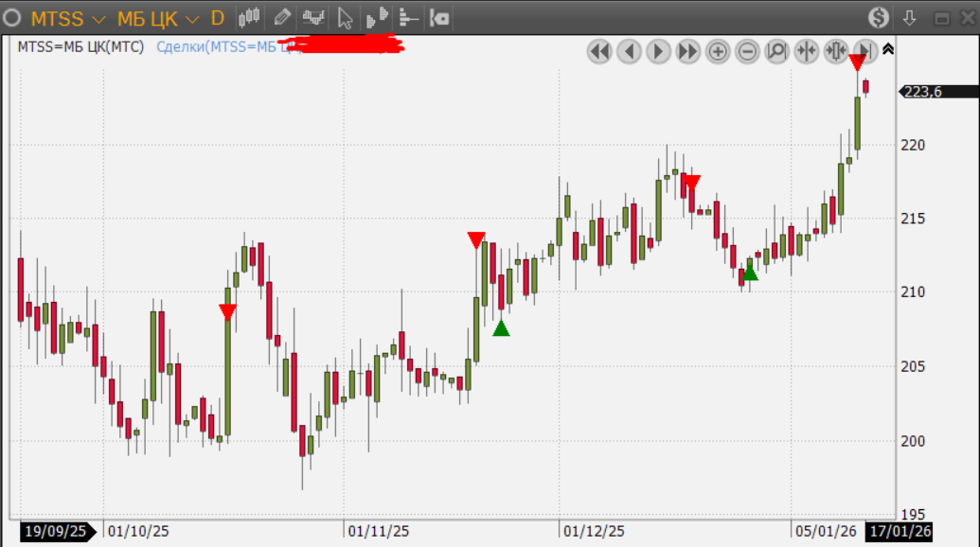Open the MTSS ticker dropdown
This screenshot has width=980, height=547.
(68, 18)
